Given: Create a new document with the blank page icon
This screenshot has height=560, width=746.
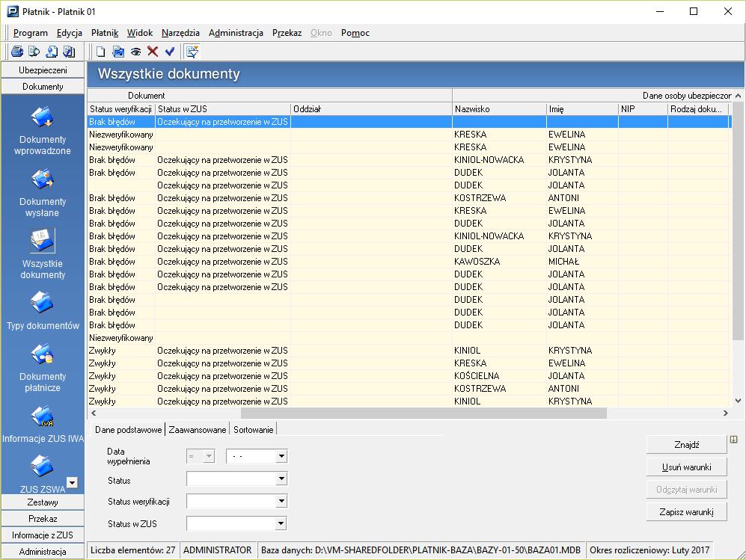Looking at the screenshot, I should pyautogui.click(x=100, y=52).
